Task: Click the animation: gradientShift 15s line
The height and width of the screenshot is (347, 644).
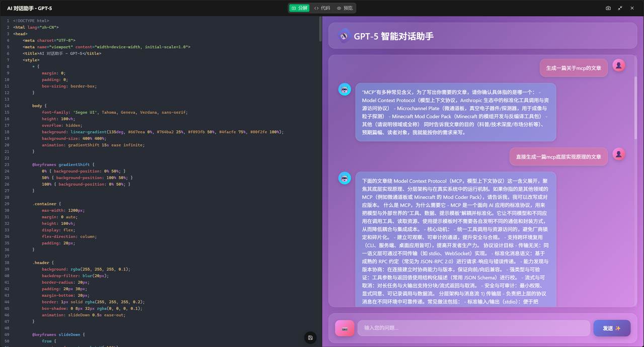Action: point(93,145)
